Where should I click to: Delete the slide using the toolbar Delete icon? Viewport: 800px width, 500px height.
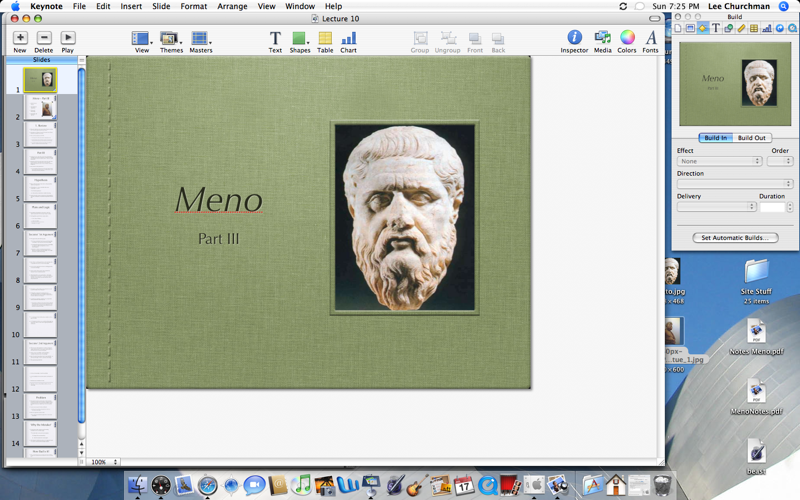(x=43, y=38)
